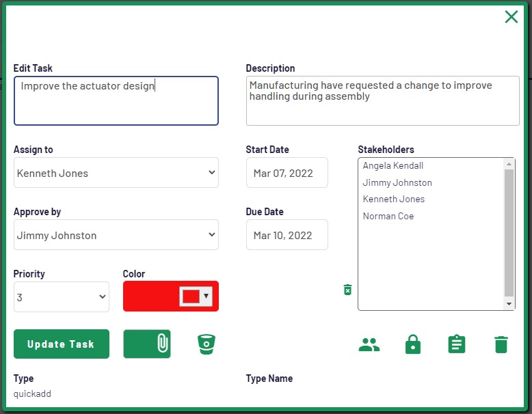The height and width of the screenshot is (414, 532).
Task: Click the green bucket icon
Action: [x=207, y=344]
